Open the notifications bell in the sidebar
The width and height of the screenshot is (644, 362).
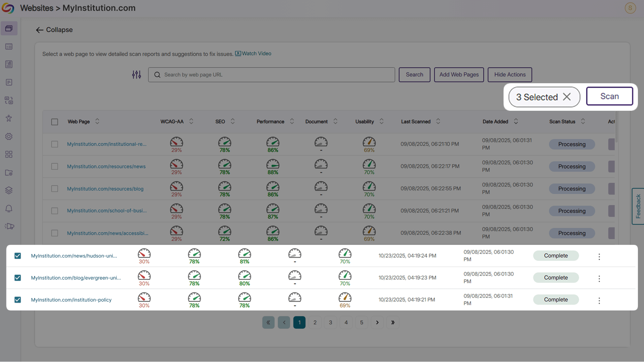tap(9, 208)
